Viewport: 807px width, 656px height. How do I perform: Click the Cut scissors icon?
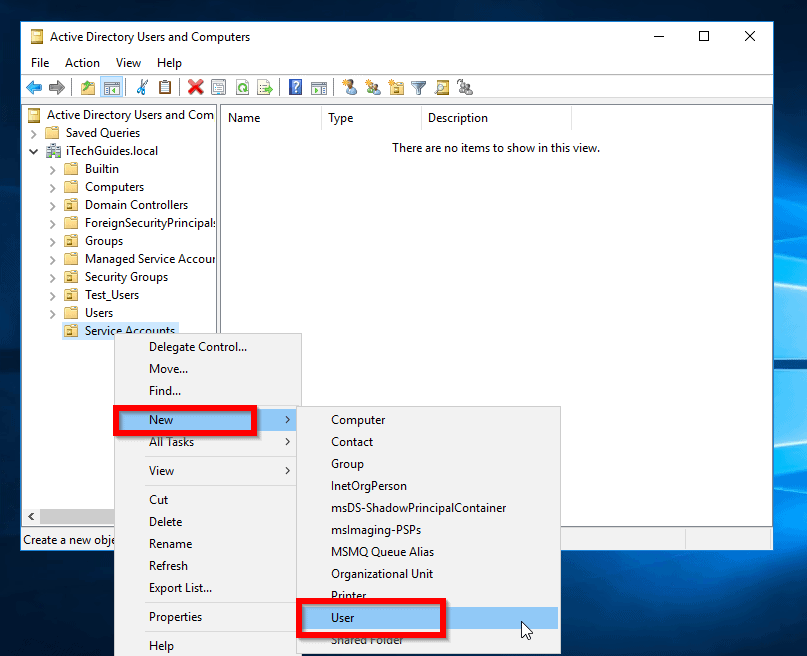tap(141, 87)
